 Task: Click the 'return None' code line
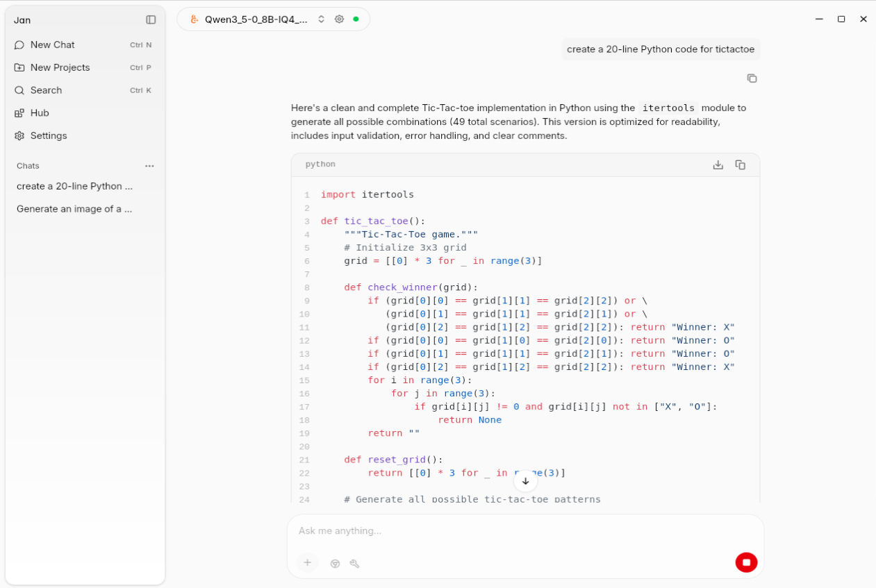(470, 420)
